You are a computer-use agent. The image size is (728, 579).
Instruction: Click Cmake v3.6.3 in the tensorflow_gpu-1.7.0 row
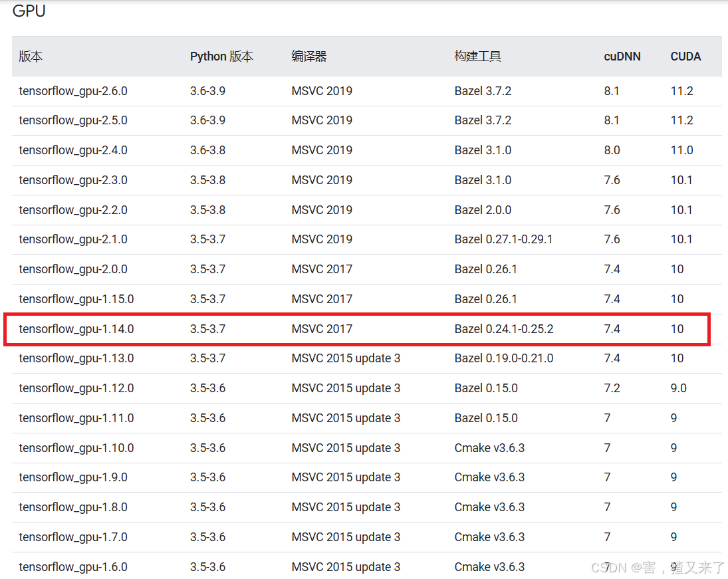tap(489, 537)
